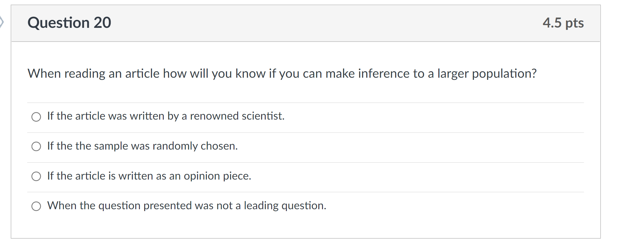Select the radio button for randomly chosen sample
The width and height of the screenshot is (644, 245).
coord(36,147)
